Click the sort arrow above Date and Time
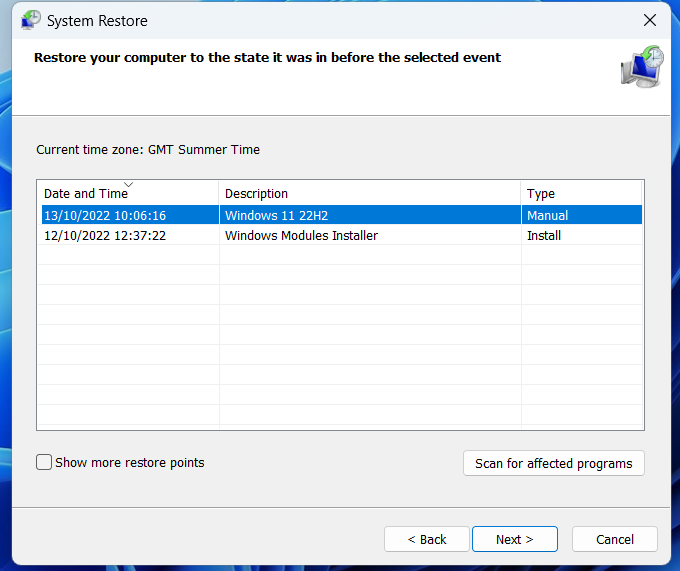This screenshot has height=571, width=680. point(128,184)
